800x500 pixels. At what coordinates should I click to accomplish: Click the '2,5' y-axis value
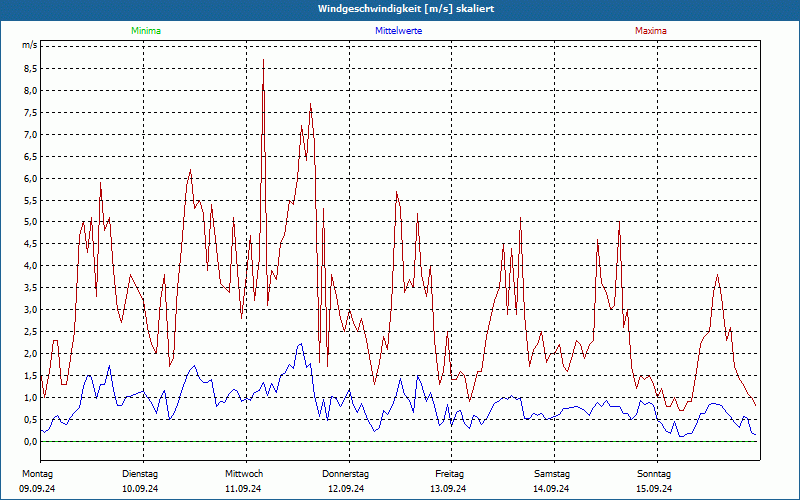click(30, 332)
